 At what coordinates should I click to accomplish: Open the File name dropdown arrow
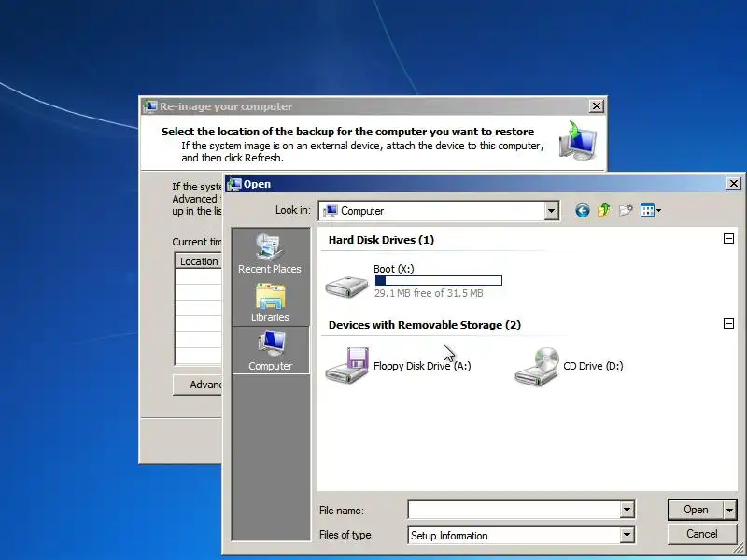click(x=627, y=510)
